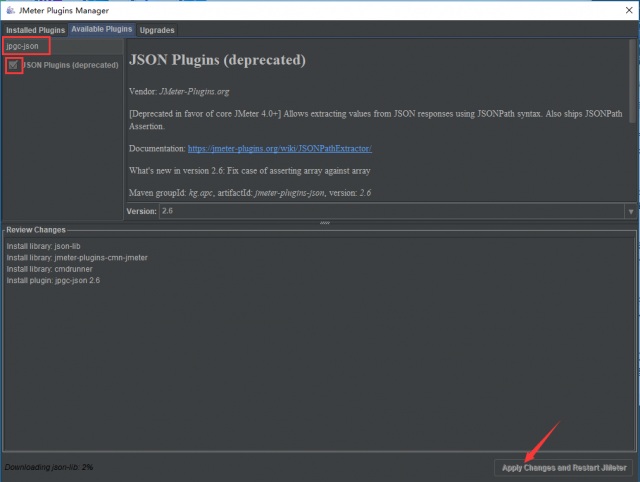Switch to the Installed Plugins tab
The image size is (640, 482).
[35, 30]
